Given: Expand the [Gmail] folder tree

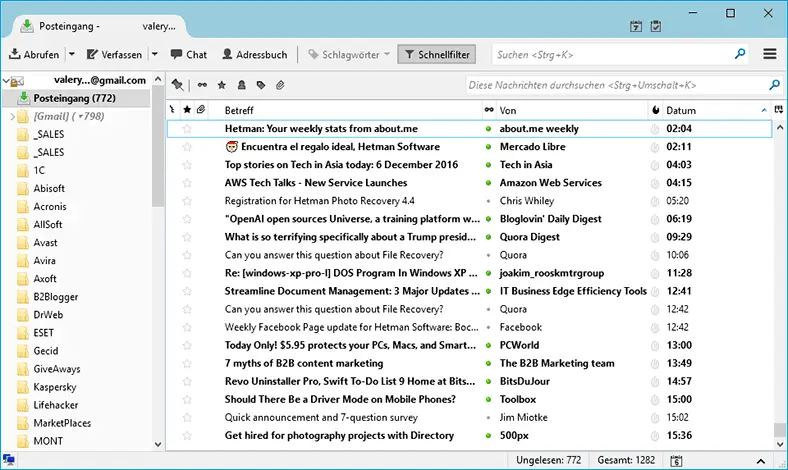Looking at the screenshot, I should (x=11, y=117).
